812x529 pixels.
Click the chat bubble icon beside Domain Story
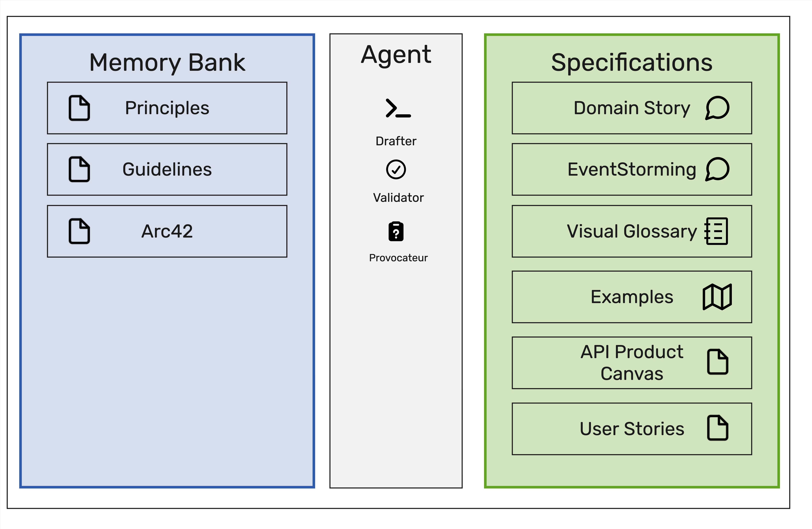coord(717,108)
